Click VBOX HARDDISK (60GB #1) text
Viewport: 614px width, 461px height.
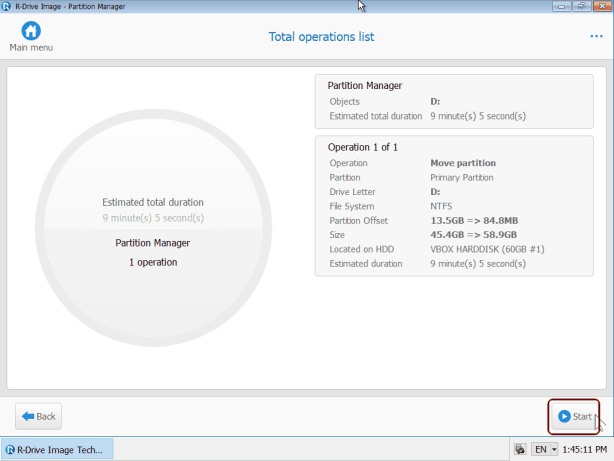[488, 249]
